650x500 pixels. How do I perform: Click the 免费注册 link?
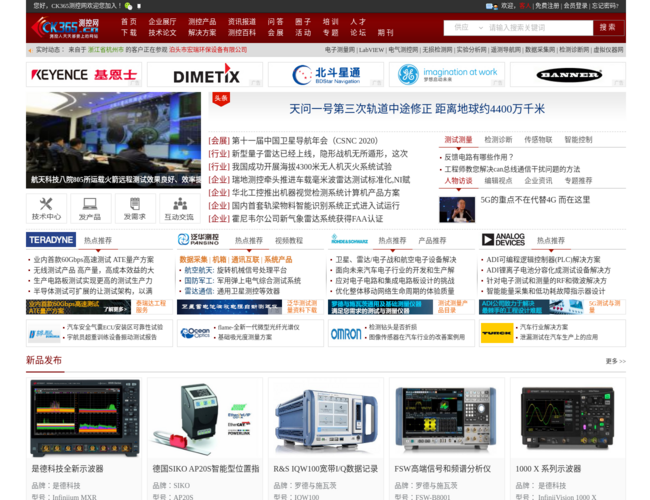click(x=547, y=6)
